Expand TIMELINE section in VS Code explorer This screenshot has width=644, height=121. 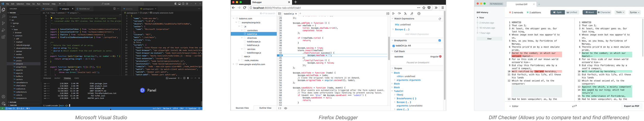coord(13,105)
